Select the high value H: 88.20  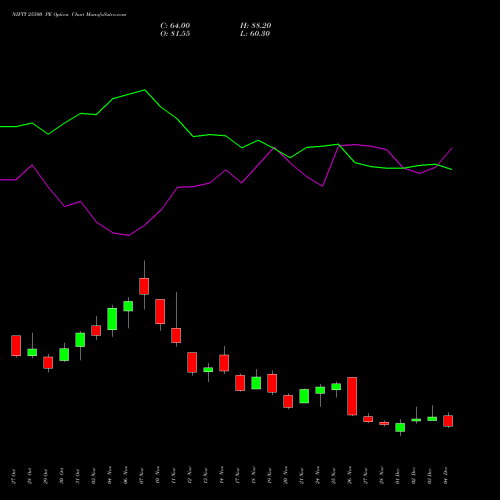point(255,26)
